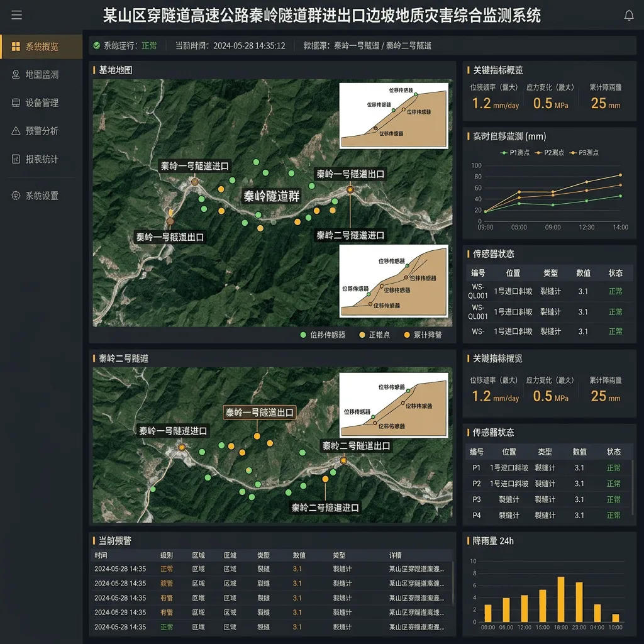Click the report statistics icon
The image size is (644, 644).
pos(16,159)
